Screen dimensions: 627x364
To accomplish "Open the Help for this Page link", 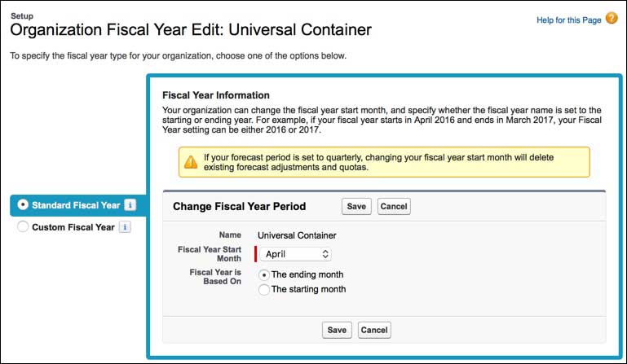I will pos(567,20).
